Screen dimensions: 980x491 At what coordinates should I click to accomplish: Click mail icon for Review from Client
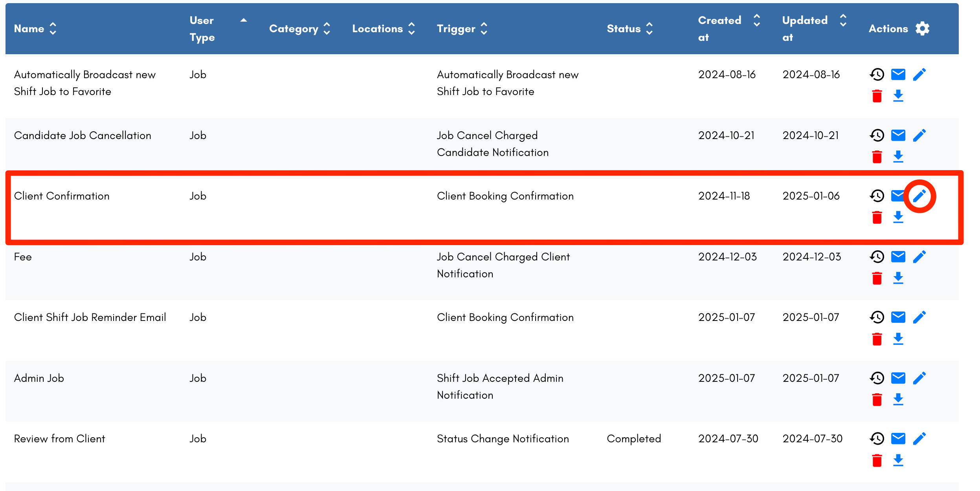898,438
